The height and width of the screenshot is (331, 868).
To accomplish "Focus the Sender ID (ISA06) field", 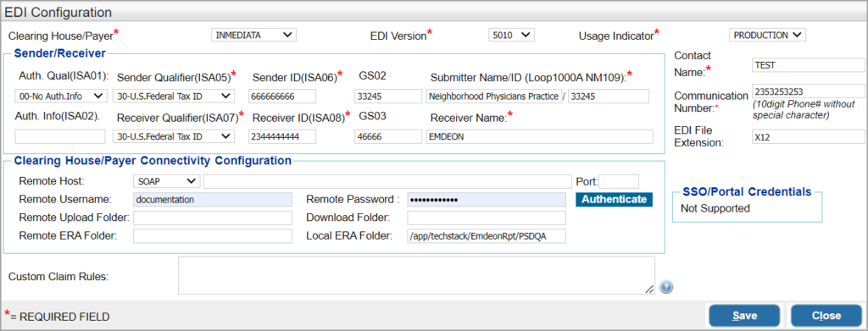I will tap(282, 97).
